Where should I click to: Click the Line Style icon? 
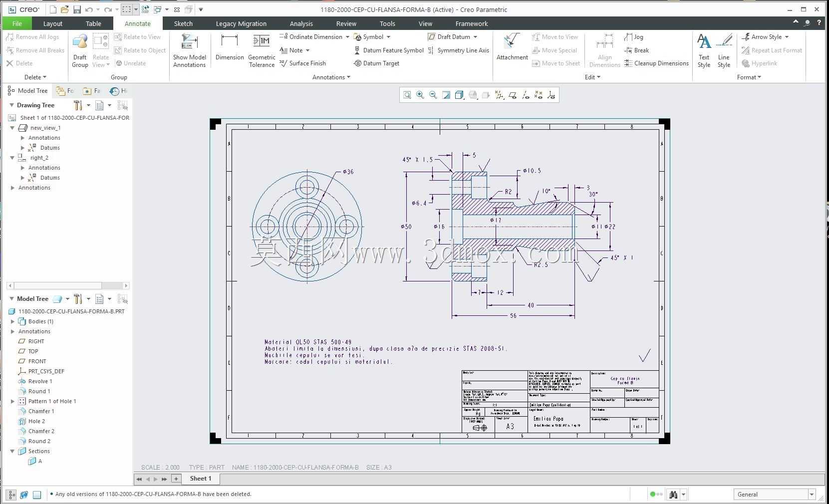724,50
